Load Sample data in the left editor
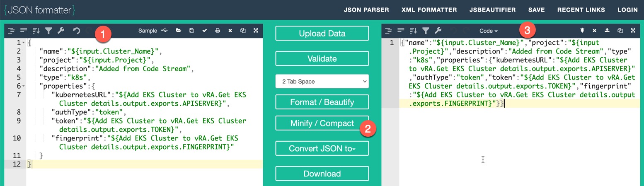 click(148, 31)
